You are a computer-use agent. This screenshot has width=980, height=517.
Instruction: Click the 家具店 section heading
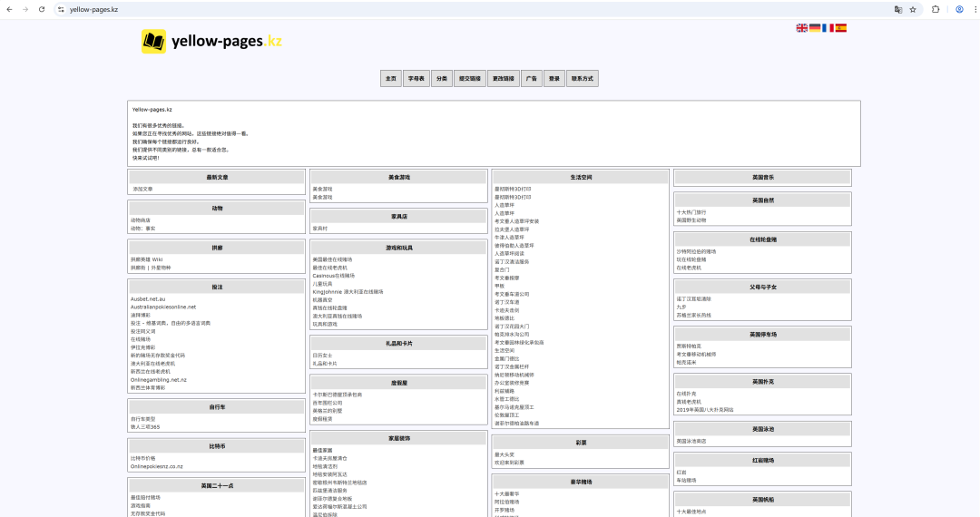398,217
